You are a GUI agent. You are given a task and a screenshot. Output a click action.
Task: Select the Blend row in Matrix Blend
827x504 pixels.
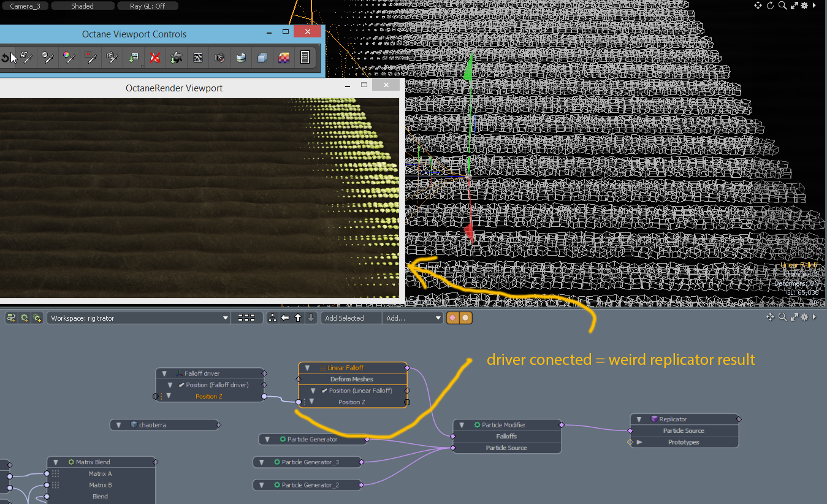coord(101,497)
